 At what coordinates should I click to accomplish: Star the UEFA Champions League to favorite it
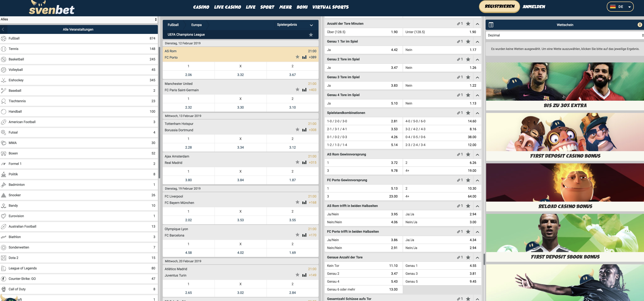point(311,35)
